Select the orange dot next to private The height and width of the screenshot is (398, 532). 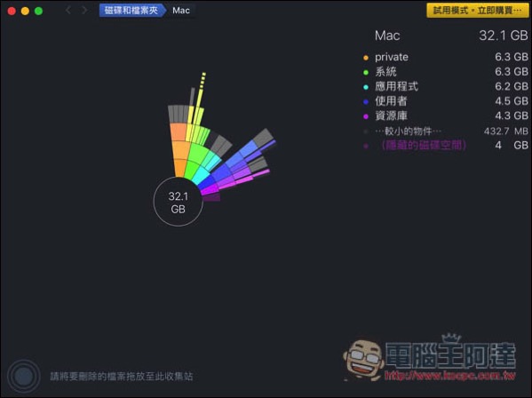pyautogui.click(x=366, y=58)
